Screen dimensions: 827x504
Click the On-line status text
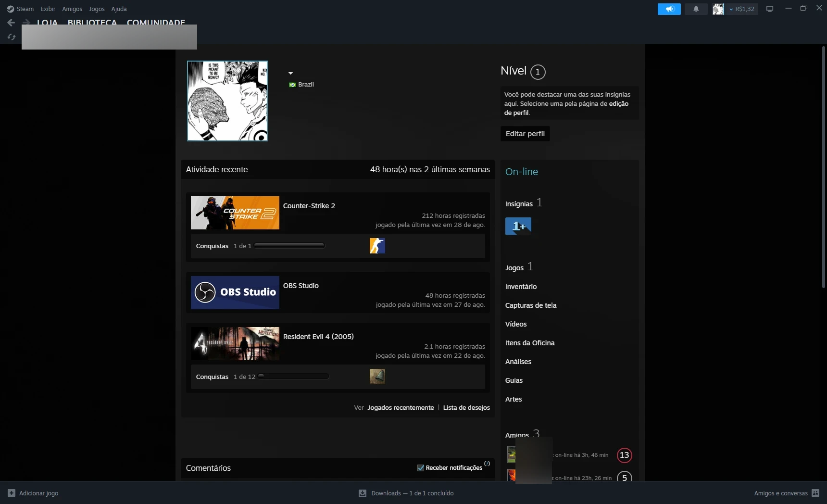coord(522,172)
